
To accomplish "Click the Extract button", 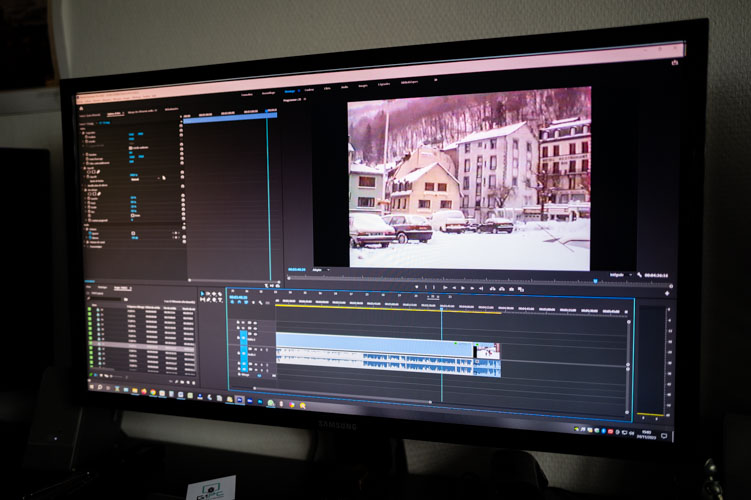I will [502, 289].
